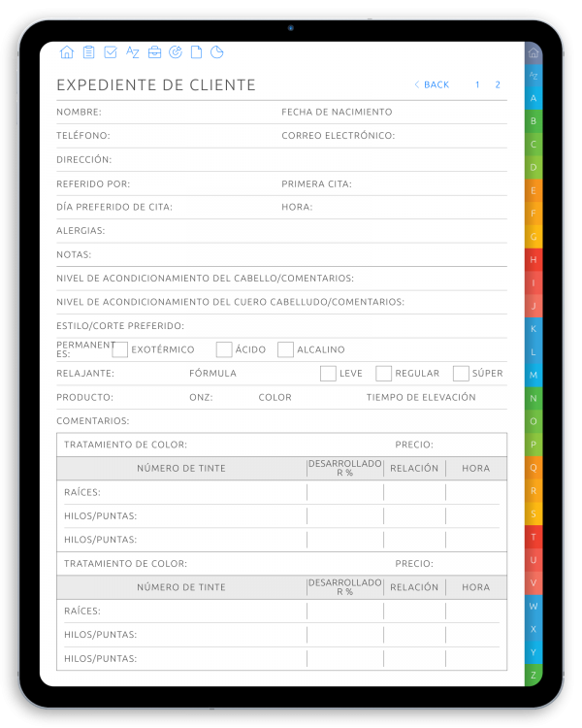Go to letter Q tab
This screenshot has height=728, width=582.
(533, 468)
